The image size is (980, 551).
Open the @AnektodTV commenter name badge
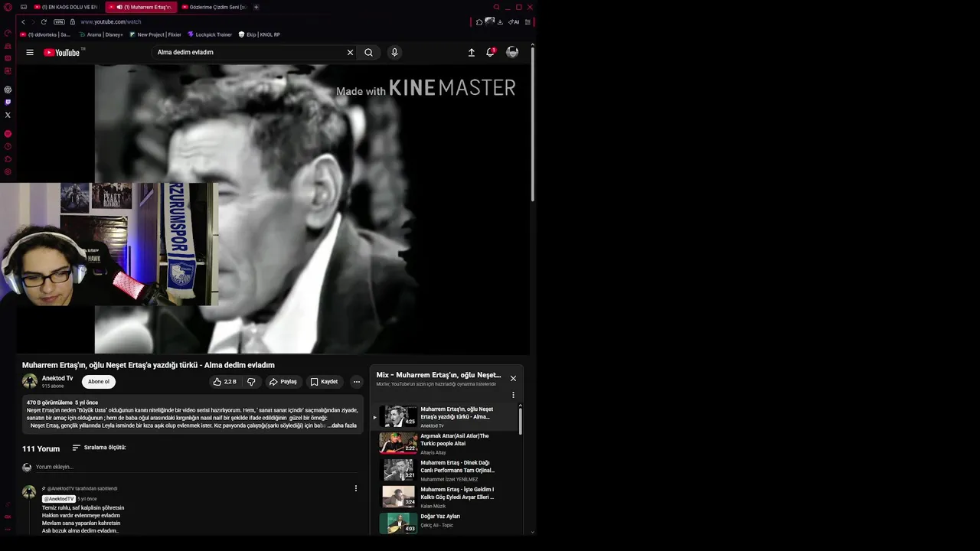(x=59, y=499)
